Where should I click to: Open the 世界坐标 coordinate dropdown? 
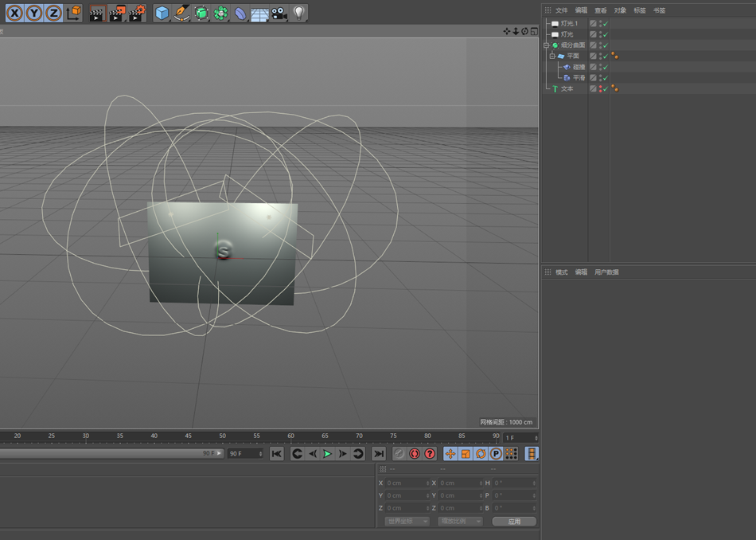[x=407, y=521]
